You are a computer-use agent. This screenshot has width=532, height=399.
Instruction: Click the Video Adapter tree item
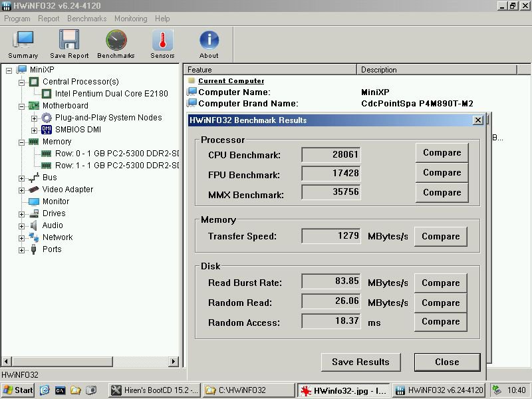(67, 190)
